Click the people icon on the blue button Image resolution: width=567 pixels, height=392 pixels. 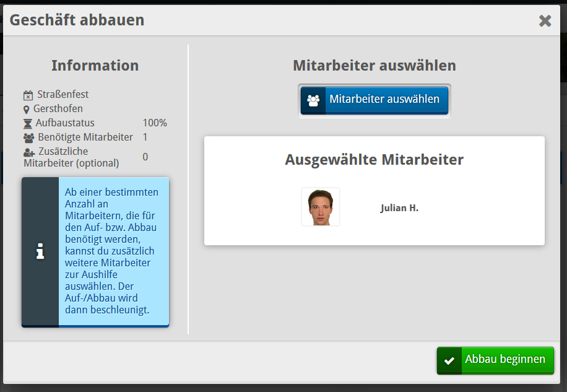point(313,100)
